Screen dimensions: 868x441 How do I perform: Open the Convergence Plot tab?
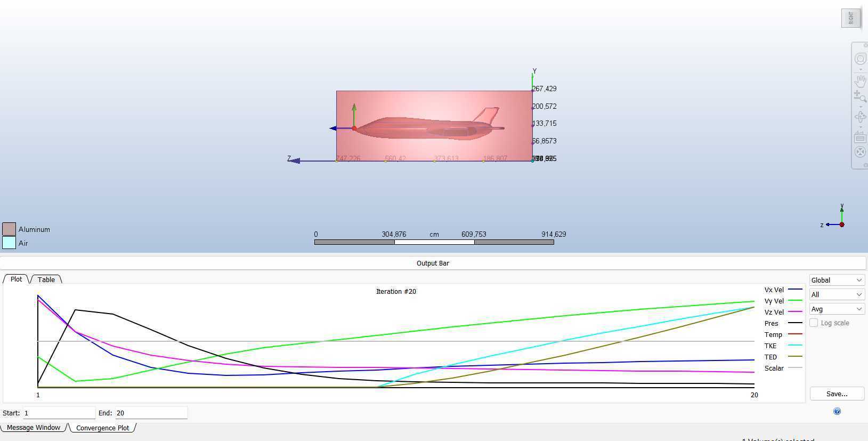pyautogui.click(x=102, y=428)
